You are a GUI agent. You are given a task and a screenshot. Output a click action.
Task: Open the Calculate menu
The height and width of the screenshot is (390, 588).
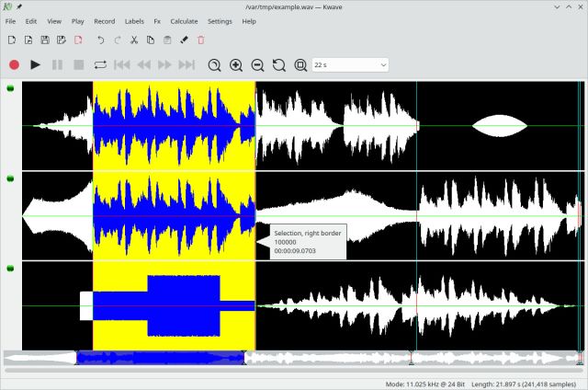184,21
